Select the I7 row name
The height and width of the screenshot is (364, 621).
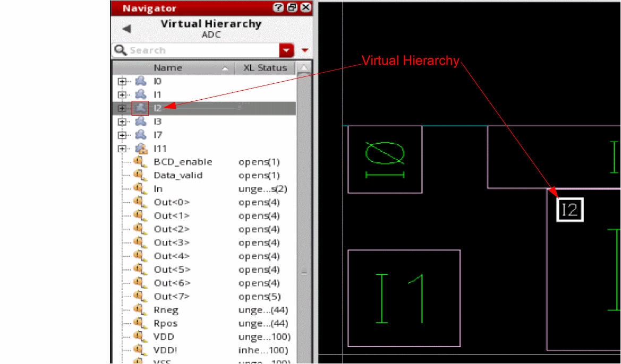point(158,135)
